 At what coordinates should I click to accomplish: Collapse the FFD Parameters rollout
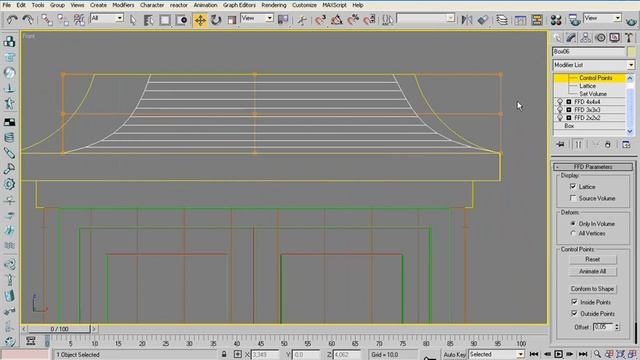(x=593, y=167)
